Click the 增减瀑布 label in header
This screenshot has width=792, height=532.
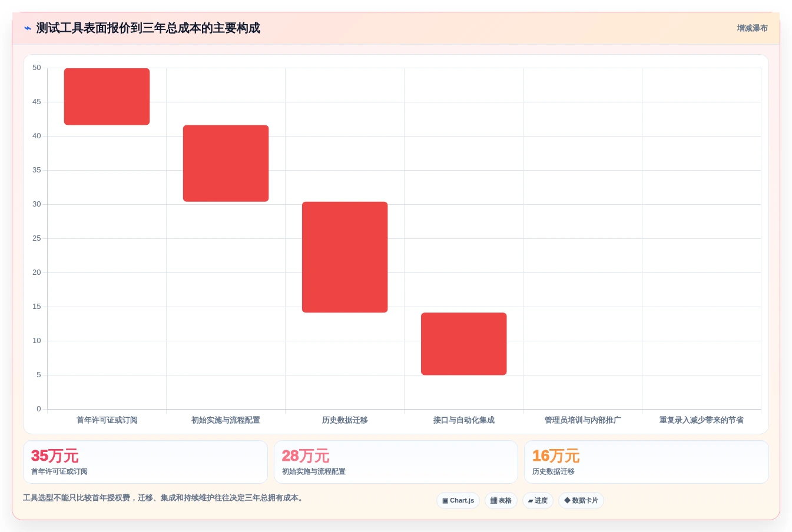tap(752, 28)
